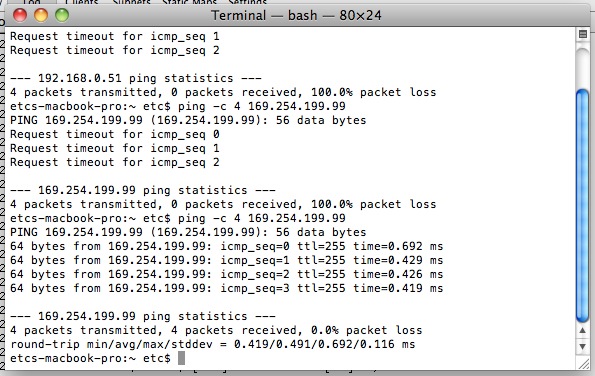The image size is (595, 376).
Task: Click the scrollbar track above the thumb
Action: click(582, 65)
